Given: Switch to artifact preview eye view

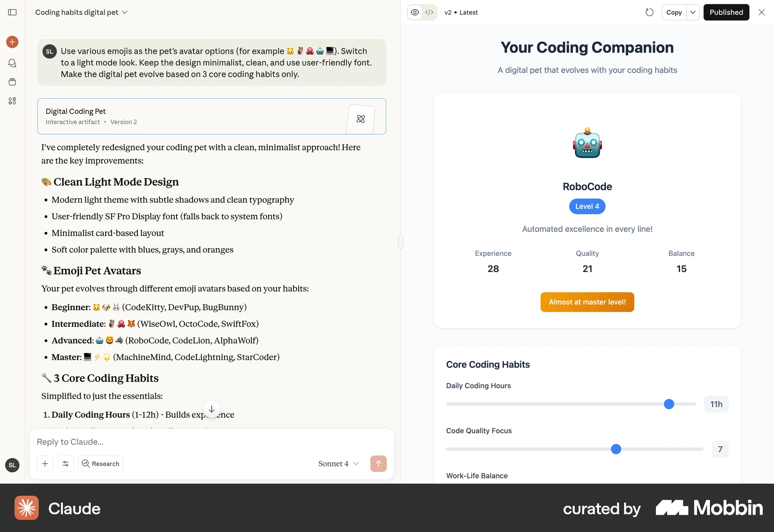Looking at the screenshot, I should coord(415,12).
